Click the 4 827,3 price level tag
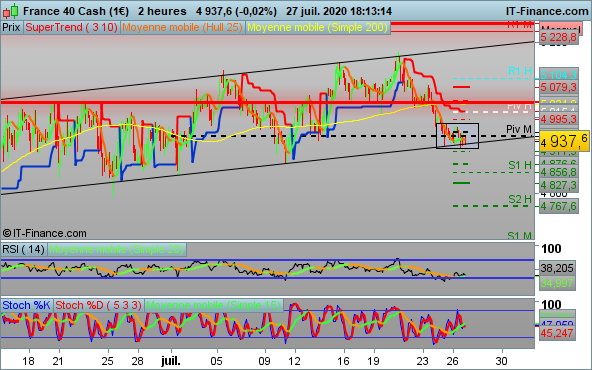 (559, 185)
